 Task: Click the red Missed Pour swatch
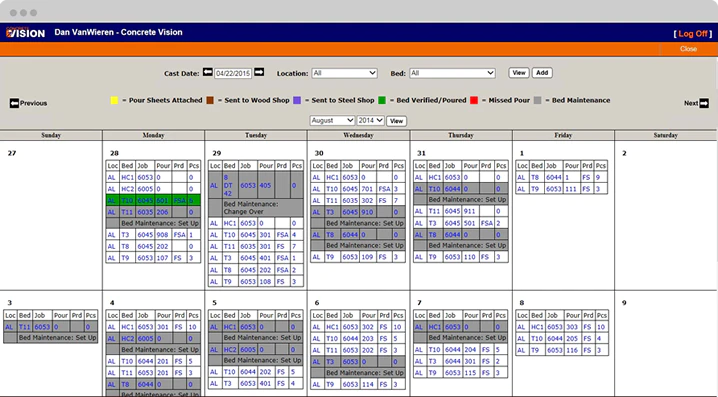click(474, 100)
